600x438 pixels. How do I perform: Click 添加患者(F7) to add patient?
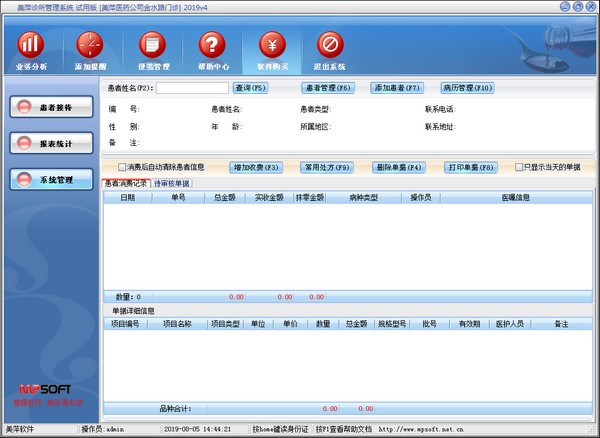point(398,88)
